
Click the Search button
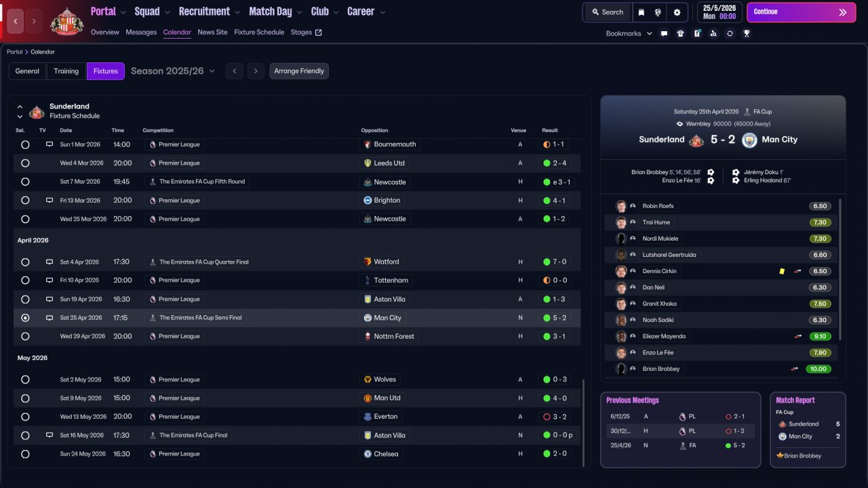click(607, 12)
